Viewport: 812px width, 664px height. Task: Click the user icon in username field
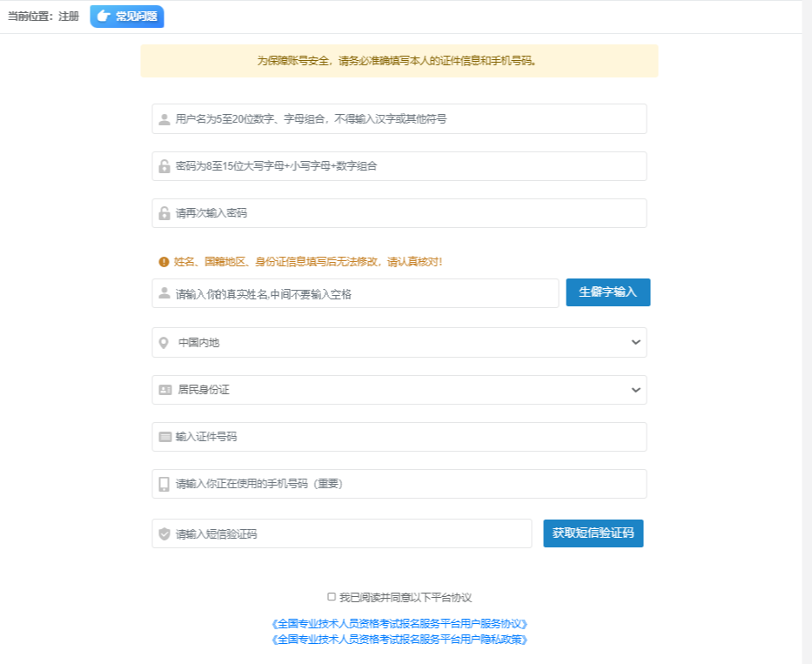pyautogui.click(x=164, y=119)
